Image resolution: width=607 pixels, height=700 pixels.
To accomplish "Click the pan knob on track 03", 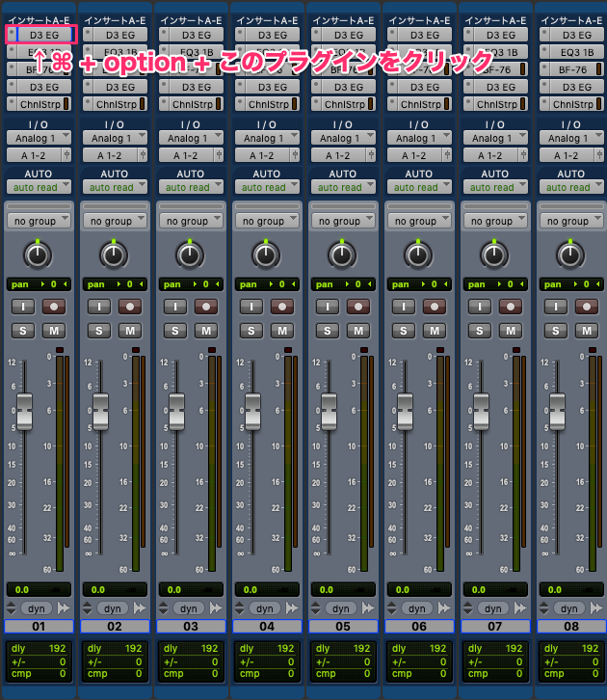I will tap(190, 255).
